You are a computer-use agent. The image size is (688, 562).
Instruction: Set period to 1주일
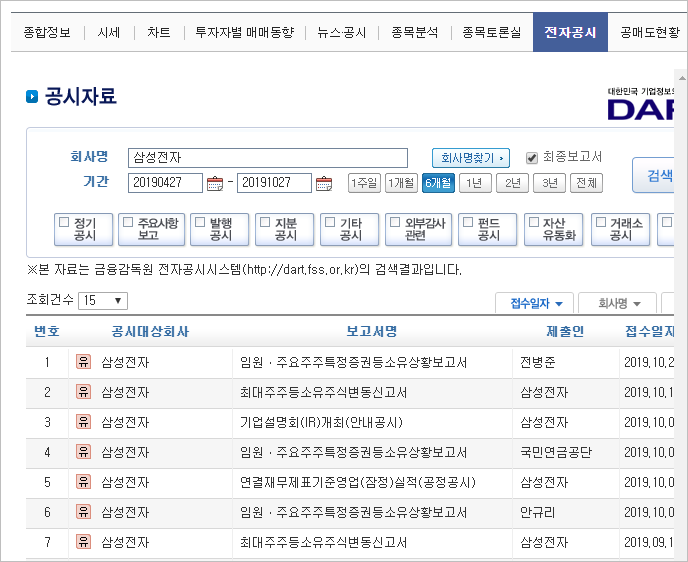coord(364,183)
